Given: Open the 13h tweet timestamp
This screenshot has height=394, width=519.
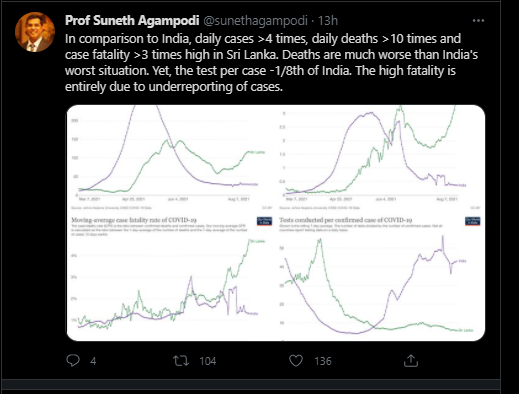Looking at the screenshot, I should pyautogui.click(x=328, y=21).
